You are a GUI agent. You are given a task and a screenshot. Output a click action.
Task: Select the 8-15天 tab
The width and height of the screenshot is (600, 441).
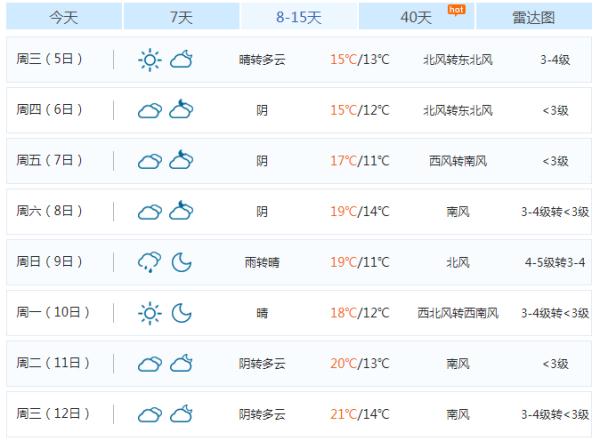[x=298, y=16]
